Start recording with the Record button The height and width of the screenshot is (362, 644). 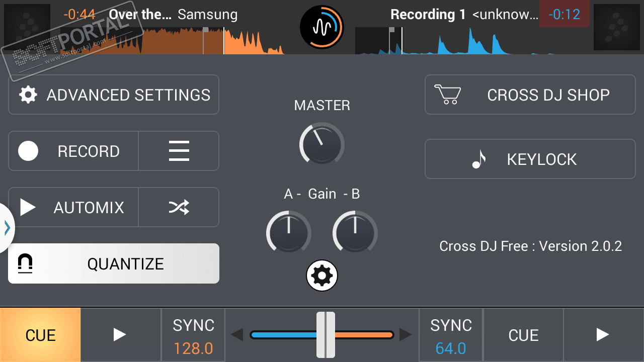[x=73, y=151]
